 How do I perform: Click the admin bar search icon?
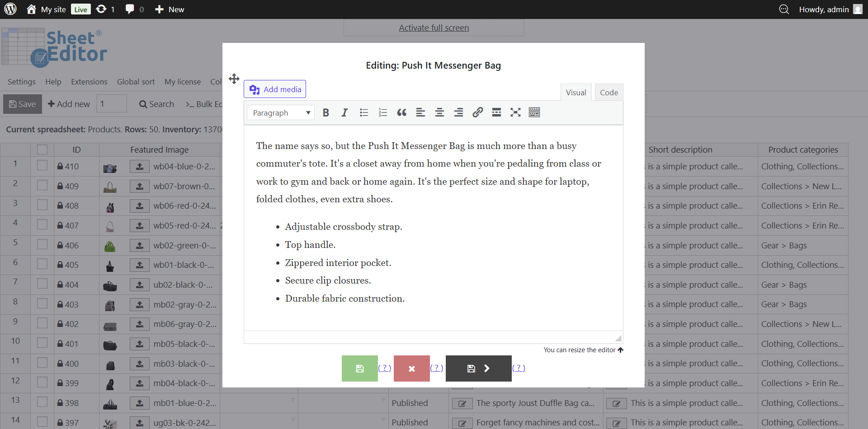point(784,9)
